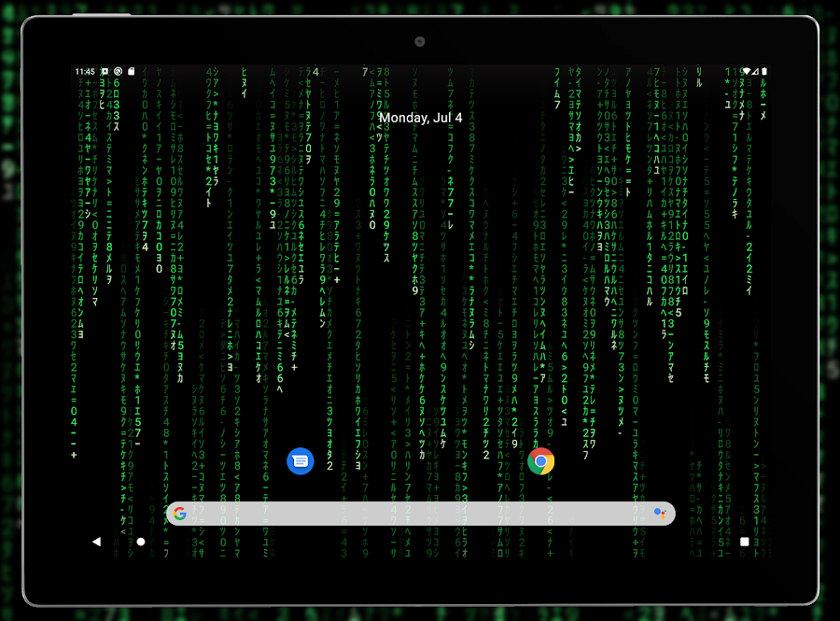The image size is (840, 621).
Task: Launch the Chrome browser
Action: [x=540, y=460]
